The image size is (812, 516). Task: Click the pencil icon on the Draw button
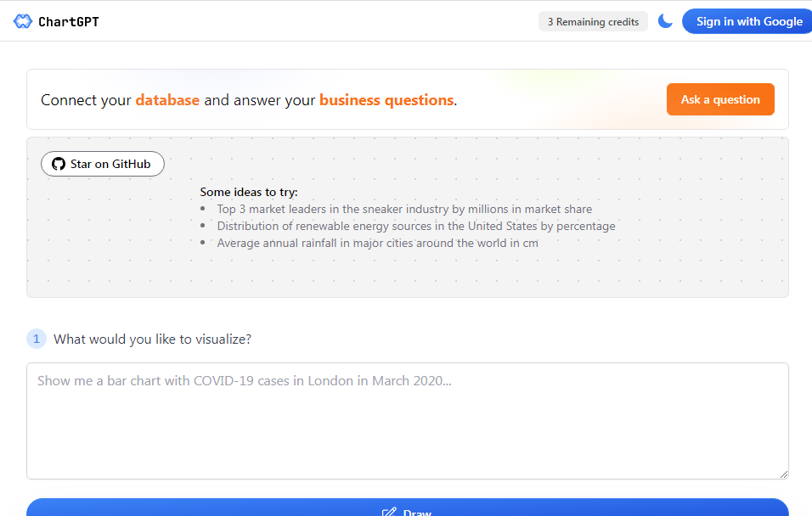pyautogui.click(x=390, y=512)
